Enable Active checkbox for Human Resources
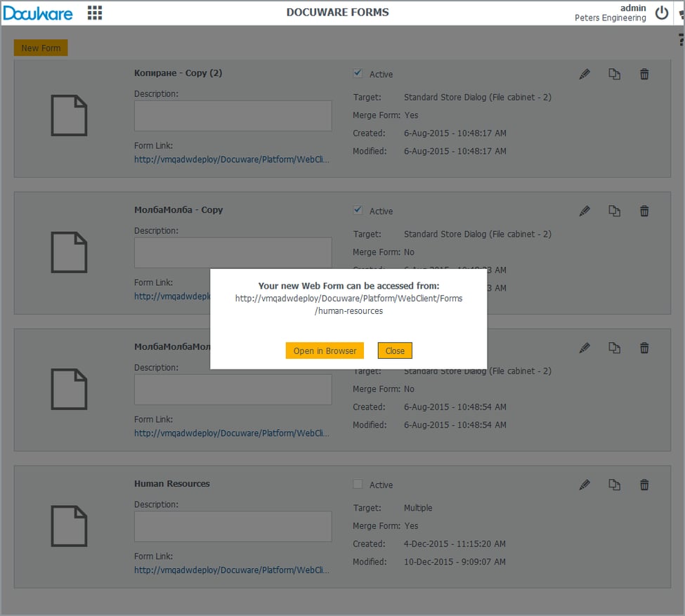 (358, 484)
